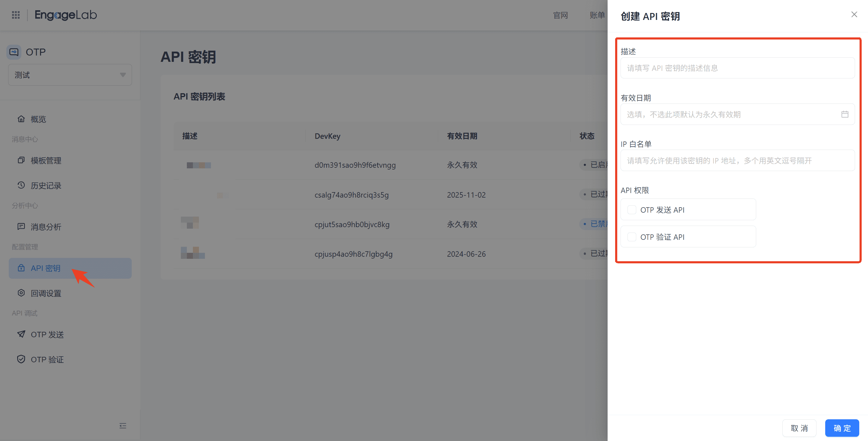Click the 状态 column header

[587, 136]
